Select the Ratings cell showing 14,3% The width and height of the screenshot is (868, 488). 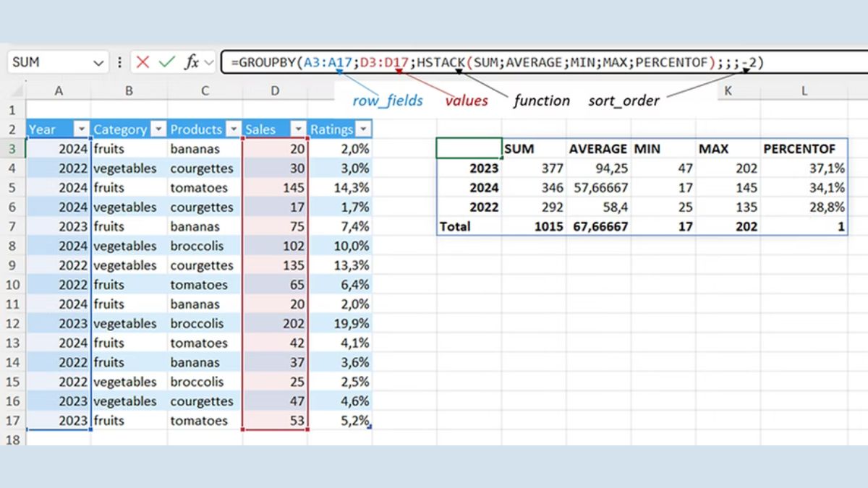point(340,188)
